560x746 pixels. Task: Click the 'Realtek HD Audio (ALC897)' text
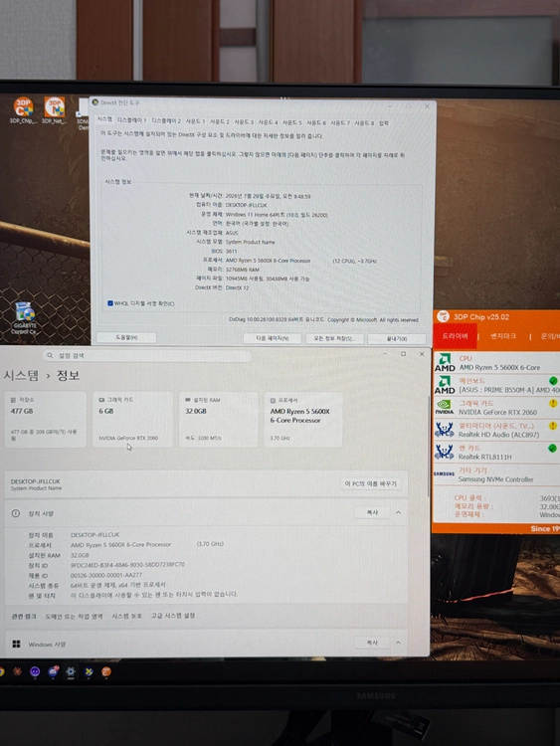[x=498, y=435]
